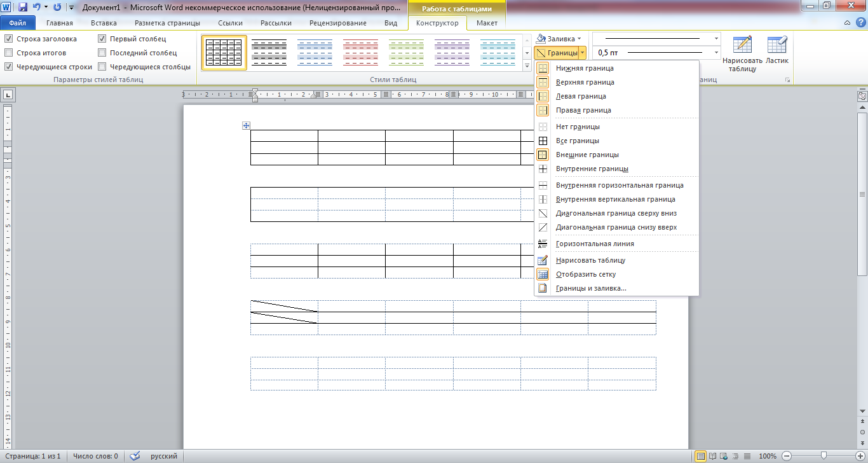Toggle Строка итогов checkbox

click(x=8, y=53)
